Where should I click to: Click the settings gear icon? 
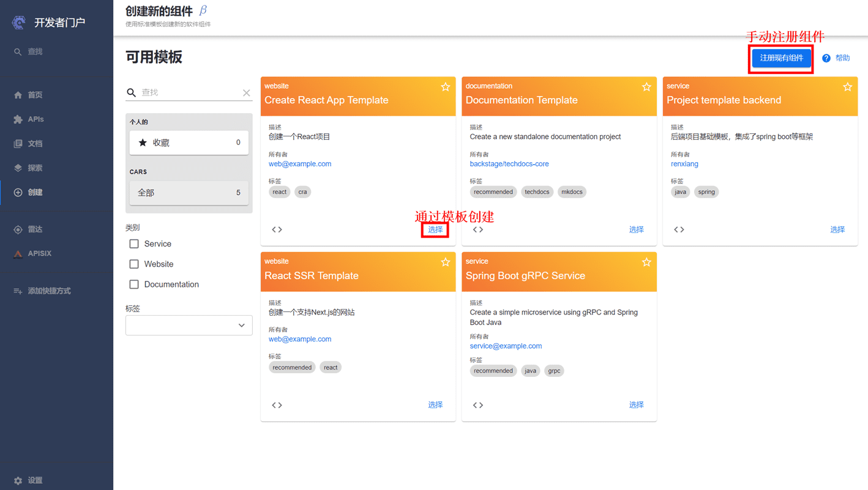(x=18, y=481)
